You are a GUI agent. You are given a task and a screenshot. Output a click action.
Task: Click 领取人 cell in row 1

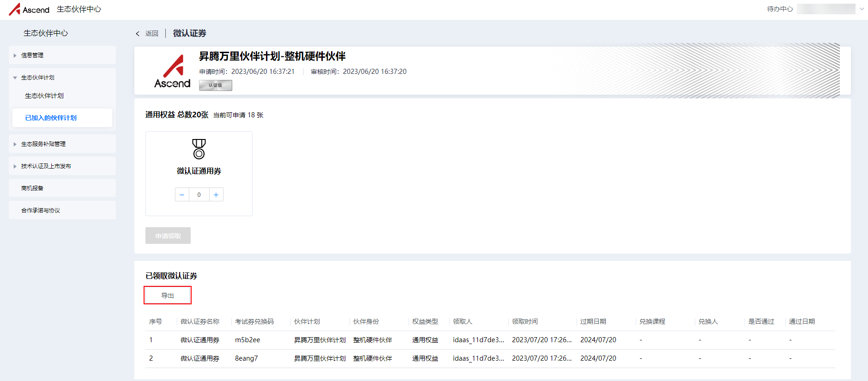click(x=478, y=340)
